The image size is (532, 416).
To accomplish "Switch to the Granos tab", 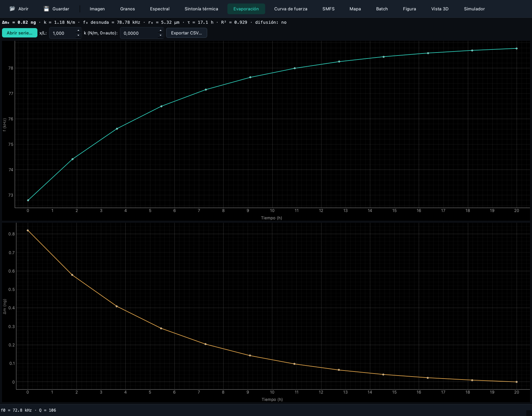I will coord(128,9).
